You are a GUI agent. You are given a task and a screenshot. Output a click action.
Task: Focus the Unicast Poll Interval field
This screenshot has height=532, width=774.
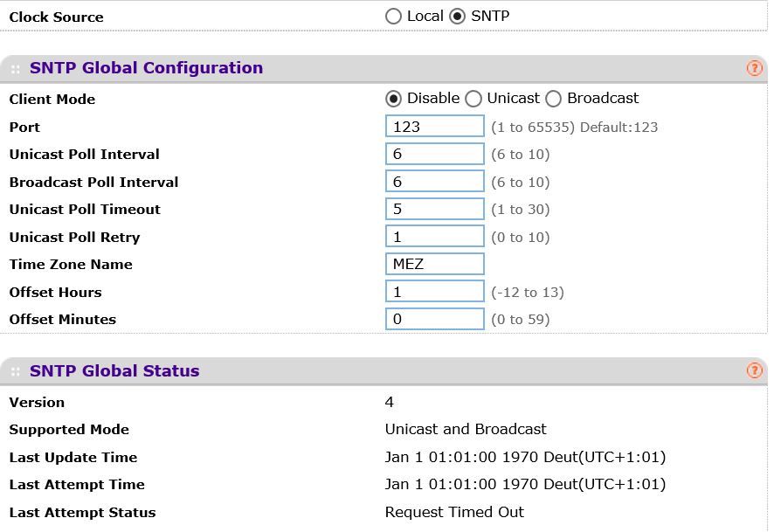(434, 155)
